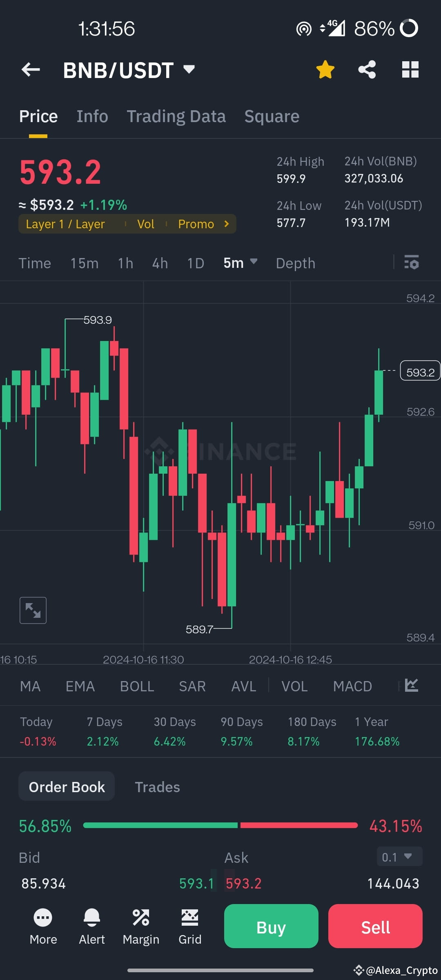This screenshot has height=980, width=441.
Task: Tap the Margin icon
Action: 141,927
